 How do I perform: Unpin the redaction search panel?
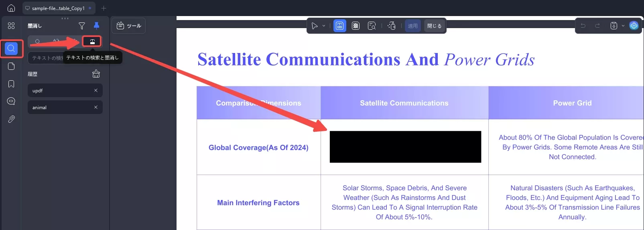[96, 26]
